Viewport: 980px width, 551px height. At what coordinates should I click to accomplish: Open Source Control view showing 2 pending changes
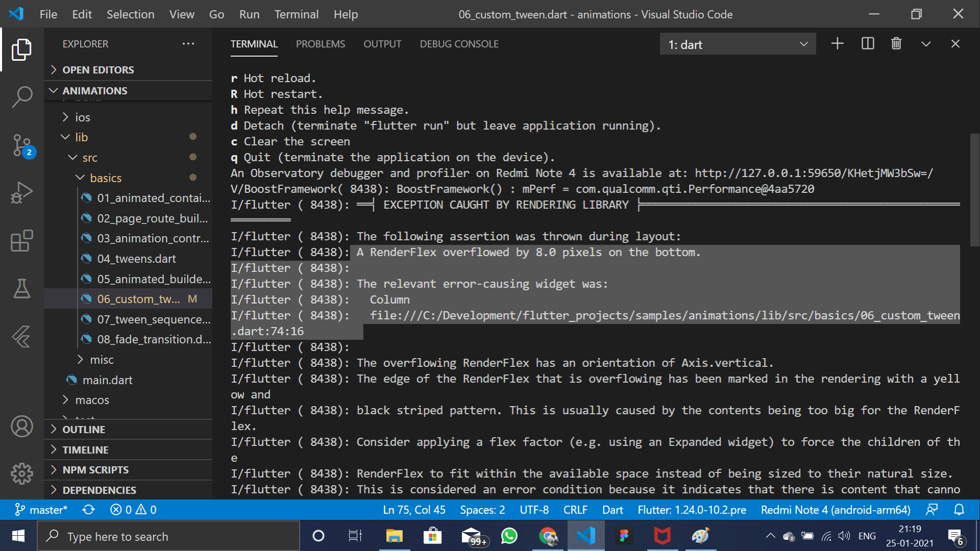point(22,146)
